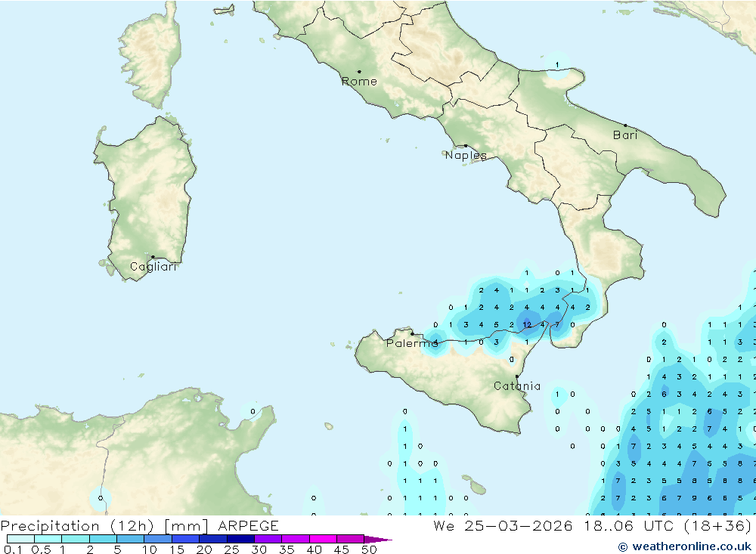756x554 pixels.
Task: Click the 0.5 legend scale label
Action: [x=41, y=549]
